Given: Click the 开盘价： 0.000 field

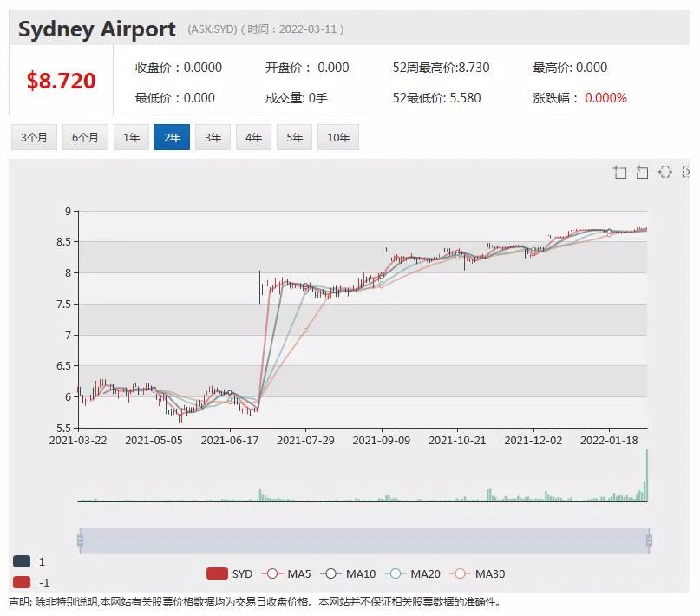Looking at the screenshot, I should [307, 68].
